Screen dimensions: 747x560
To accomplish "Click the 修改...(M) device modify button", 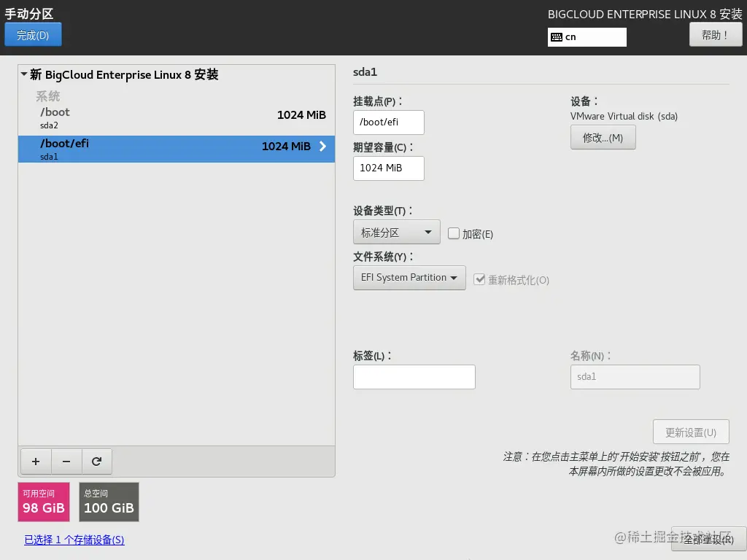I will 603,138.
